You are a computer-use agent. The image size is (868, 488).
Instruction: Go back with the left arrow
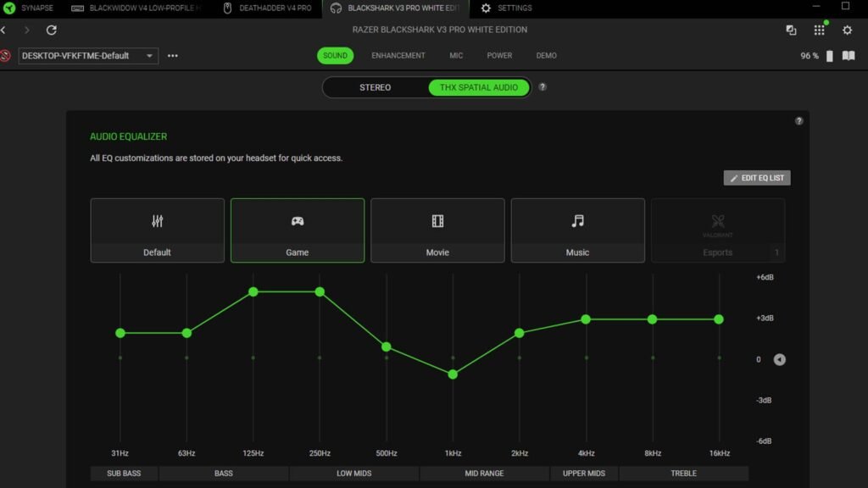[x=4, y=30]
